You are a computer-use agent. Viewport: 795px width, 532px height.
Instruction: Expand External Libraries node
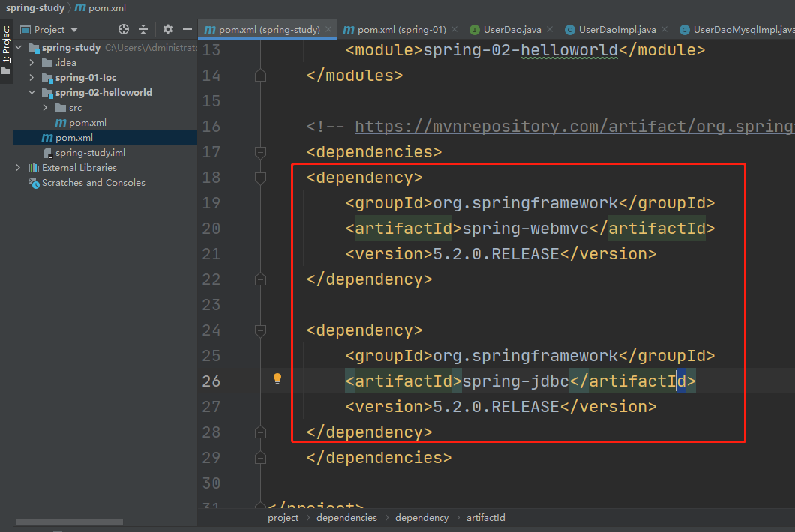coord(19,168)
